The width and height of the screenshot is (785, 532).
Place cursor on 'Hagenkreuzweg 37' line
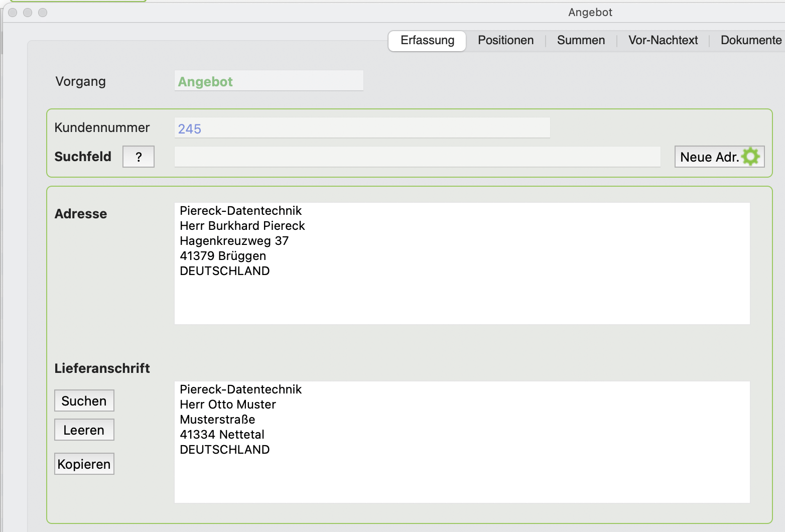(x=234, y=241)
